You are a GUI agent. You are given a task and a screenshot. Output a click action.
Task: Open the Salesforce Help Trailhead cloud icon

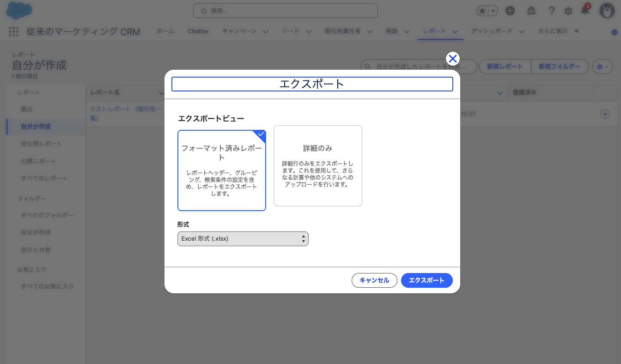click(531, 11)
